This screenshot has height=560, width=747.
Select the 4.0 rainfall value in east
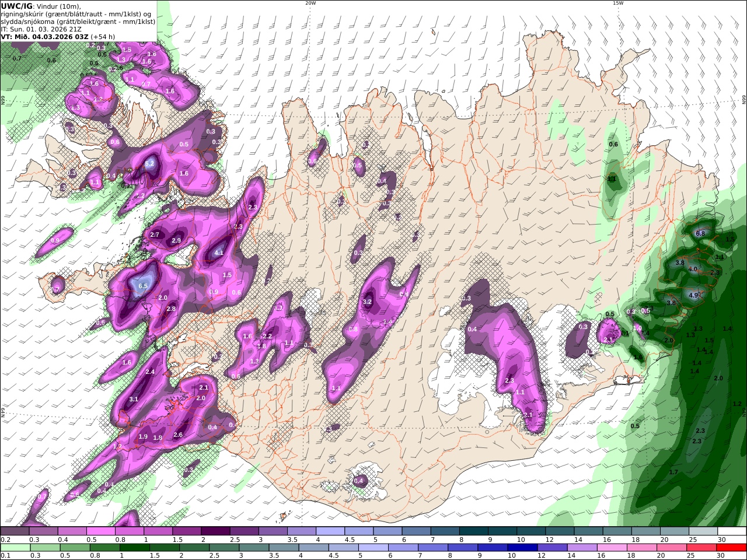[693, 269]
